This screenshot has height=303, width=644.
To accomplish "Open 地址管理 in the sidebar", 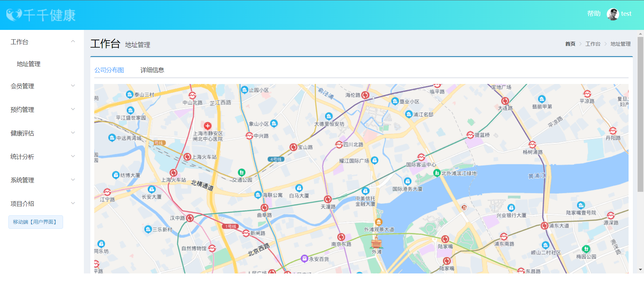I will (x=29, y=64).
